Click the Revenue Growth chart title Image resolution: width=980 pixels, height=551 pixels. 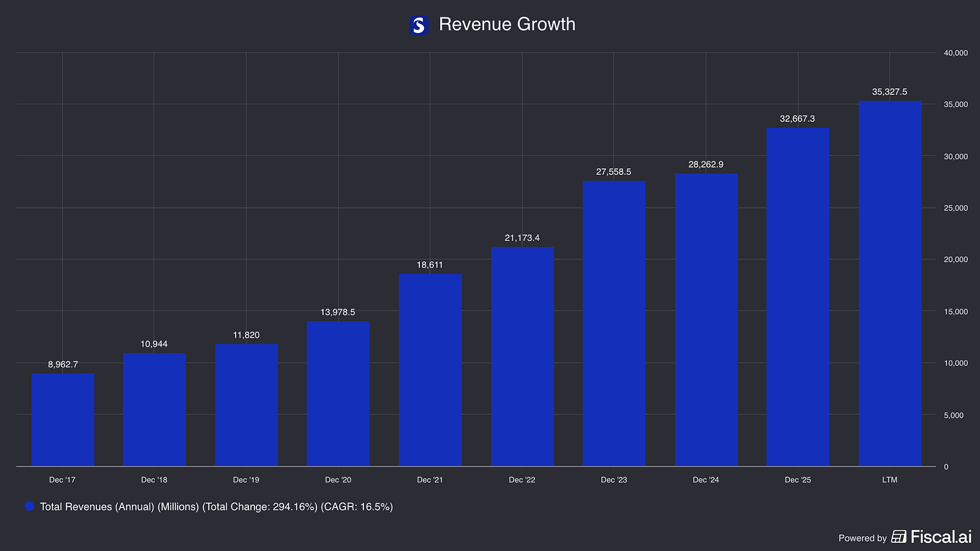click(x=507, y=24)
